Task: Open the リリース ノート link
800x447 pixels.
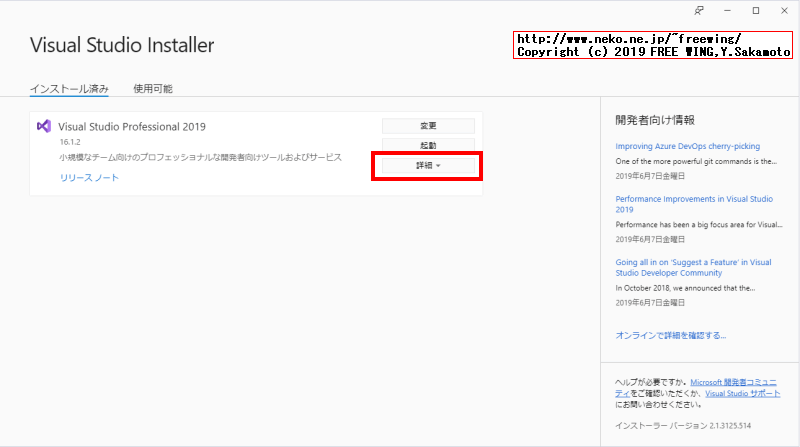Action: (89, 178)
